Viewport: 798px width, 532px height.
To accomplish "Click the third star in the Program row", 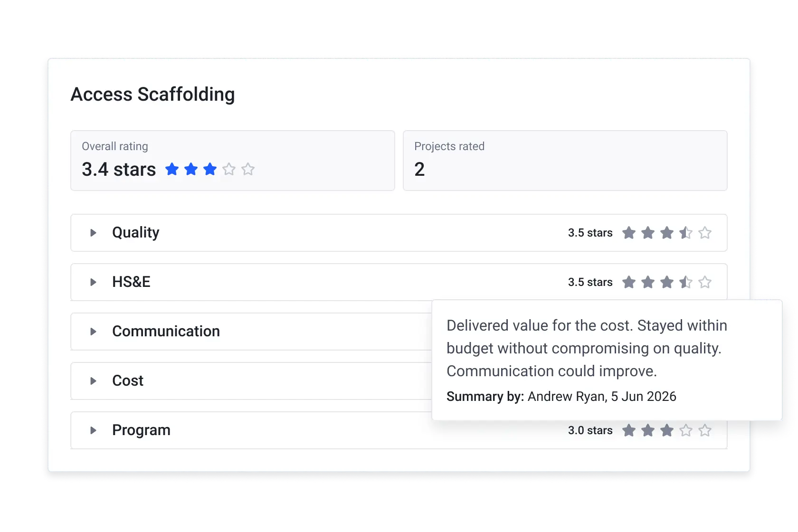I will pos(667,430).
